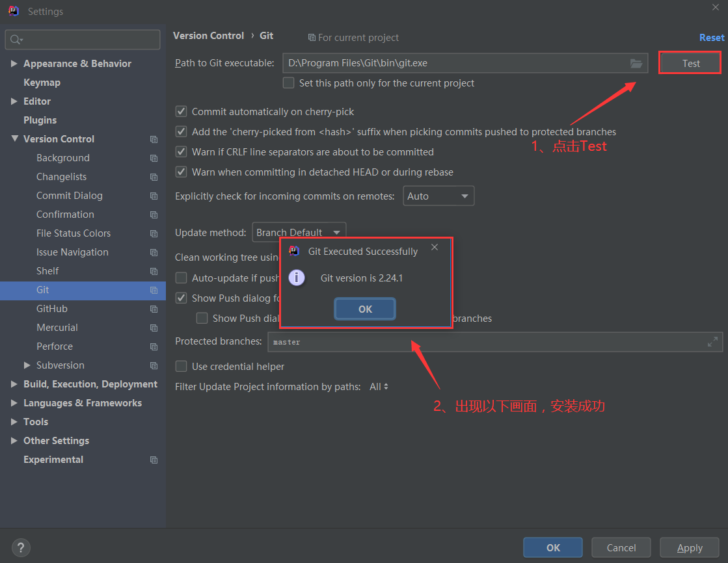The image size is (728, 563).
Task: Select Experimental in settings tree
Action: coord(53,460)
